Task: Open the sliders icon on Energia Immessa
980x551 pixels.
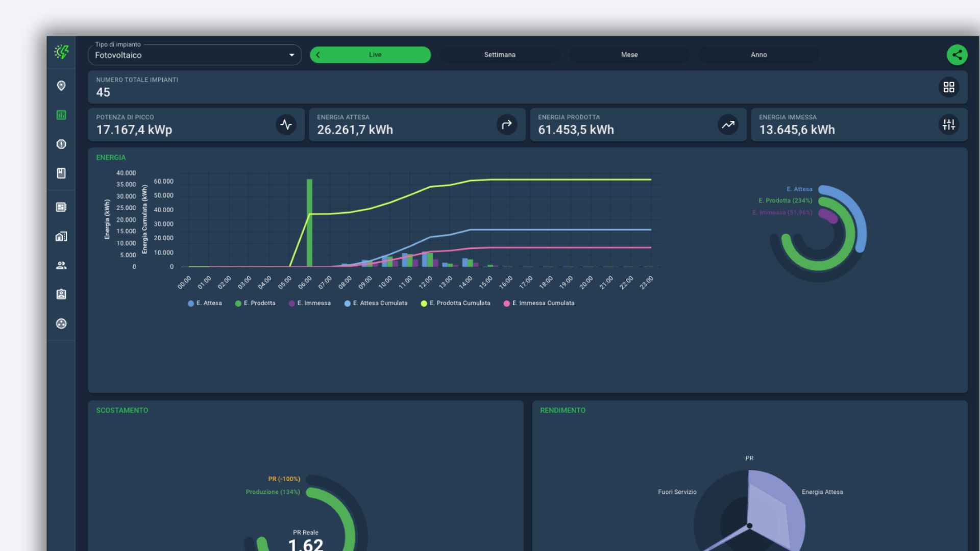Action: pyautogui.click(x=948, y=124)
